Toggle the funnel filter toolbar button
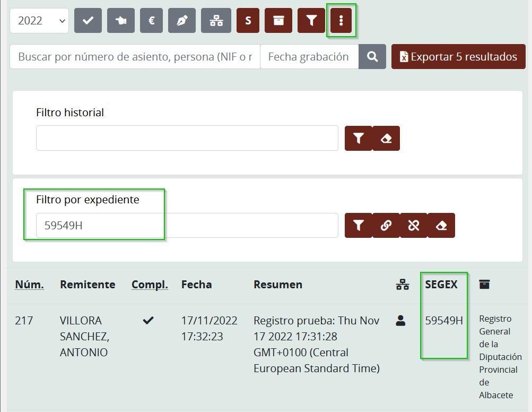 click(x=311, y=21)
